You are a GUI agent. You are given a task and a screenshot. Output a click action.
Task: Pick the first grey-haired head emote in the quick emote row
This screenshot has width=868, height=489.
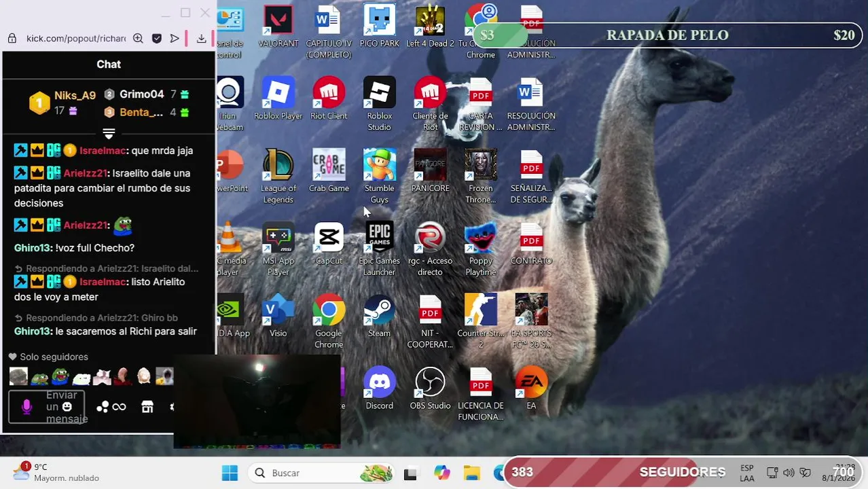point(19,376)
